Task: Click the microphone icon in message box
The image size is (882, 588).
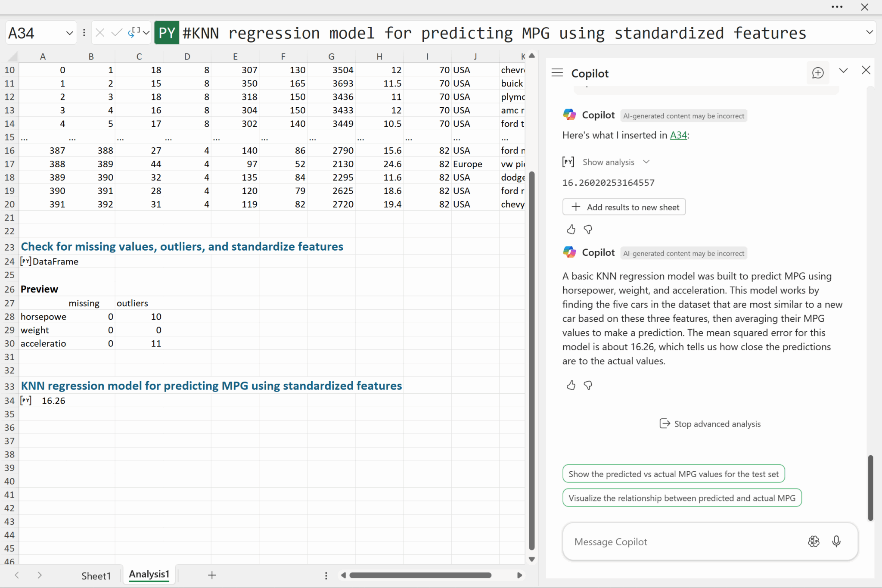Action: (x=836, y=541)
